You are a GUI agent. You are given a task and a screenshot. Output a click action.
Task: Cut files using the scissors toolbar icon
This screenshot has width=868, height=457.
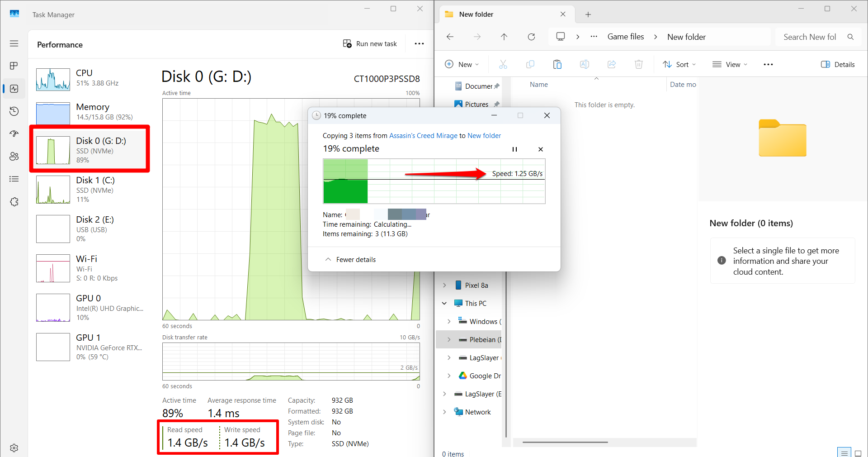[x=503, y=64]
